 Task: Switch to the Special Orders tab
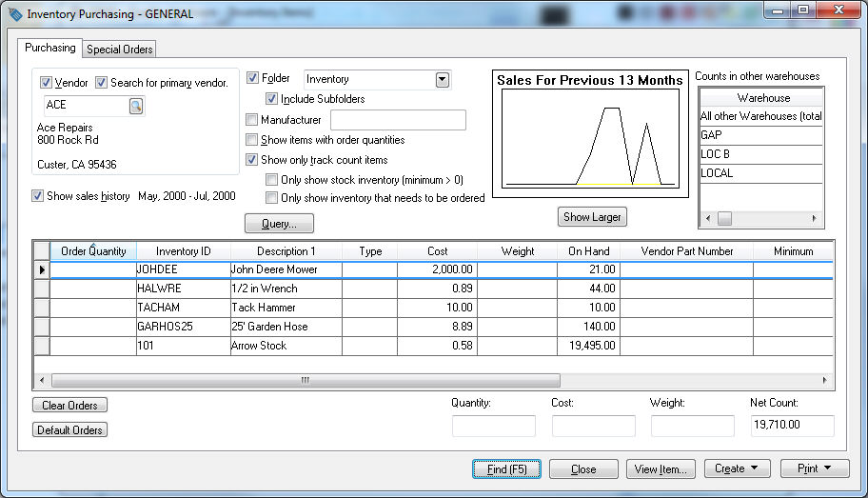(119, 50)
